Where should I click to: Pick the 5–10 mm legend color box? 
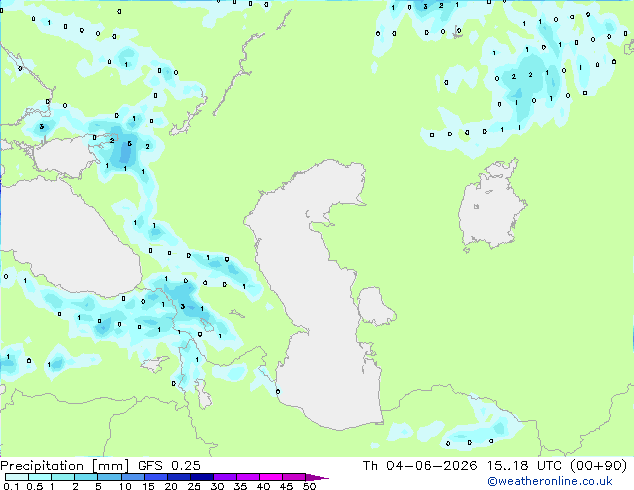tap(109, 477)
